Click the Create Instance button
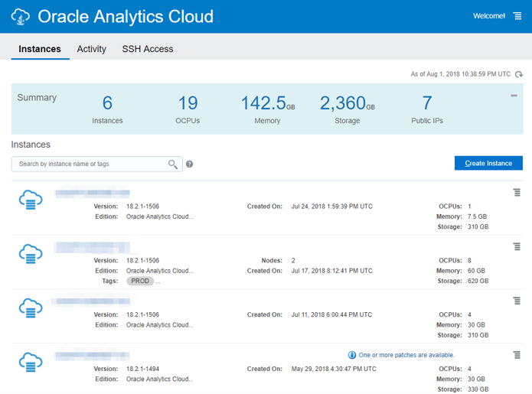Screen dimensions: 532x394 coord(488,164)
